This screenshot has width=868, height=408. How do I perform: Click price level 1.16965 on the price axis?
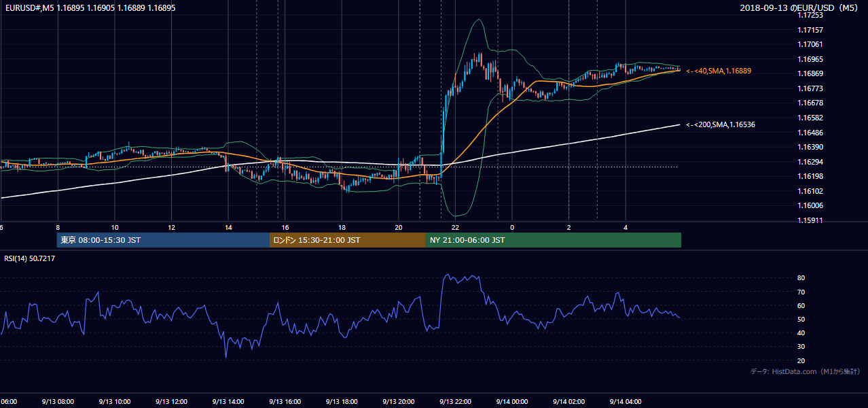[x=810, y=59]
